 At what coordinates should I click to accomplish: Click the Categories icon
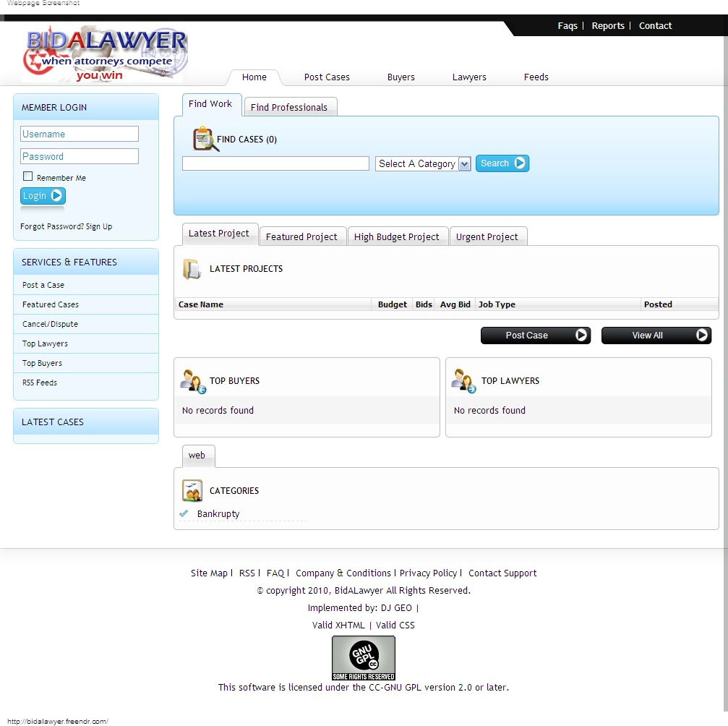(x=192, y=491)
